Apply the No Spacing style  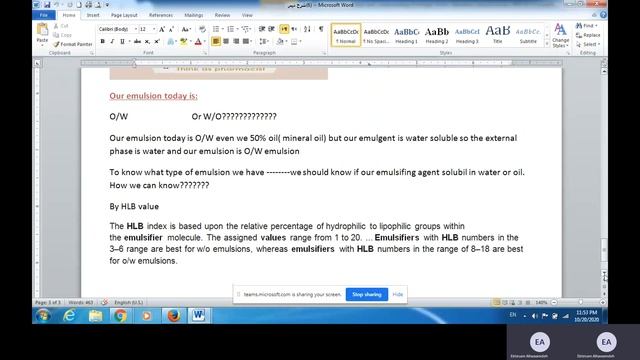click(x=376, y=35)
